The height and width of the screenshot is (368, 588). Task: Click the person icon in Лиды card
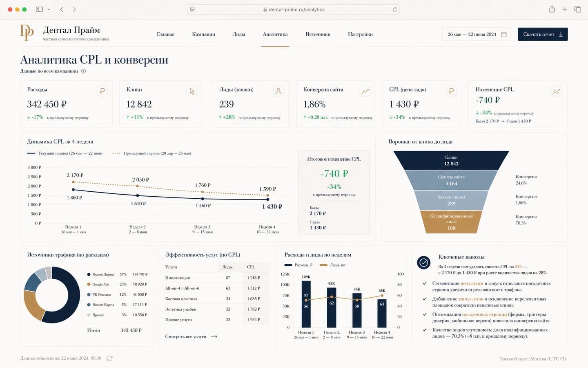pos(278,91)
